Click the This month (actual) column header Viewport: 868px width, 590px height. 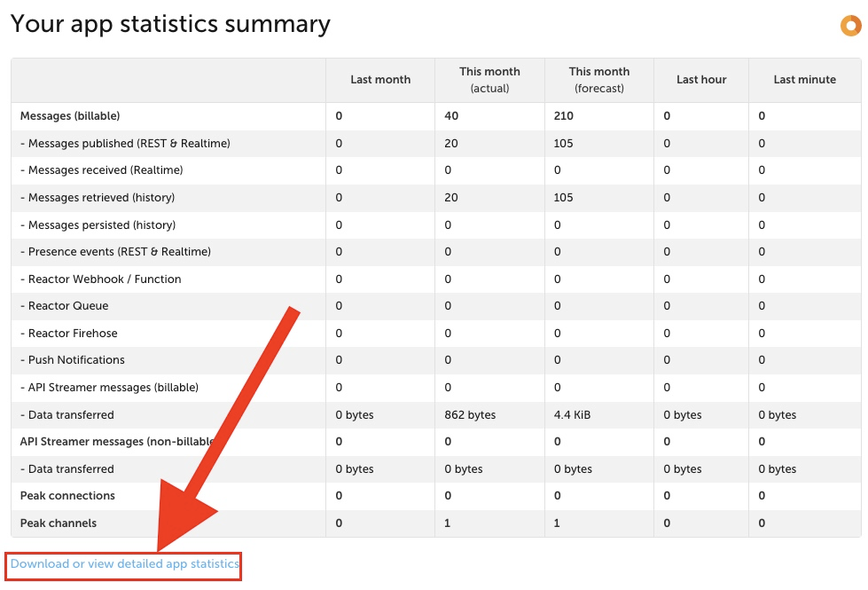point(490,80)
